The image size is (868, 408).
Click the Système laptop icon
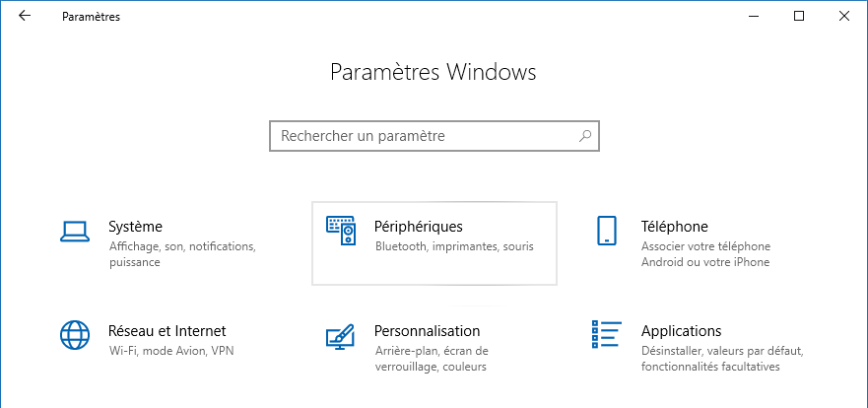[x=75, y=232]
